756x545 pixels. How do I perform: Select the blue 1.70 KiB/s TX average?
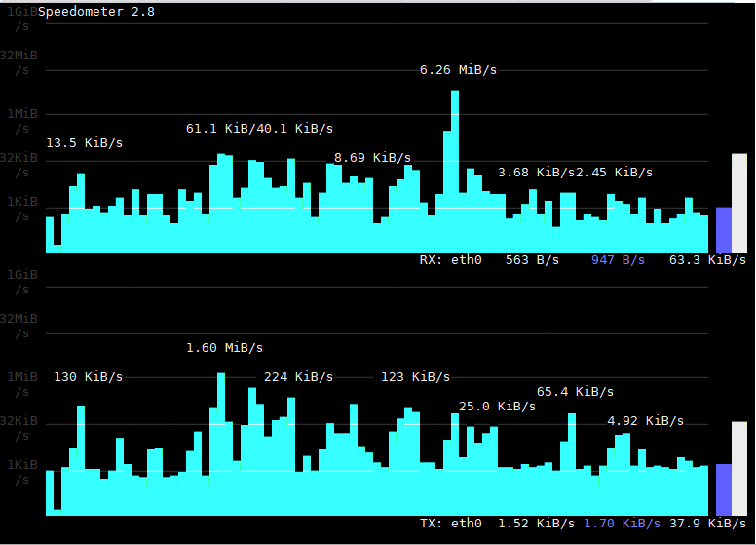(x=622, y=524)
